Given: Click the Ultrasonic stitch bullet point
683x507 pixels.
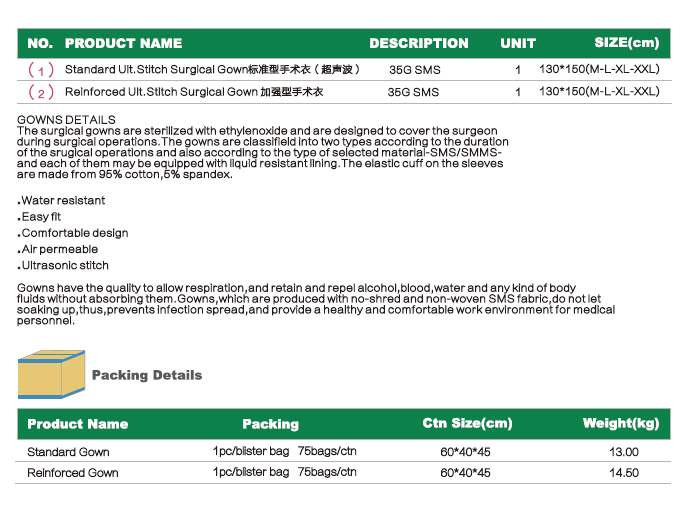Looking at the screenshot, I should (63, 265).
